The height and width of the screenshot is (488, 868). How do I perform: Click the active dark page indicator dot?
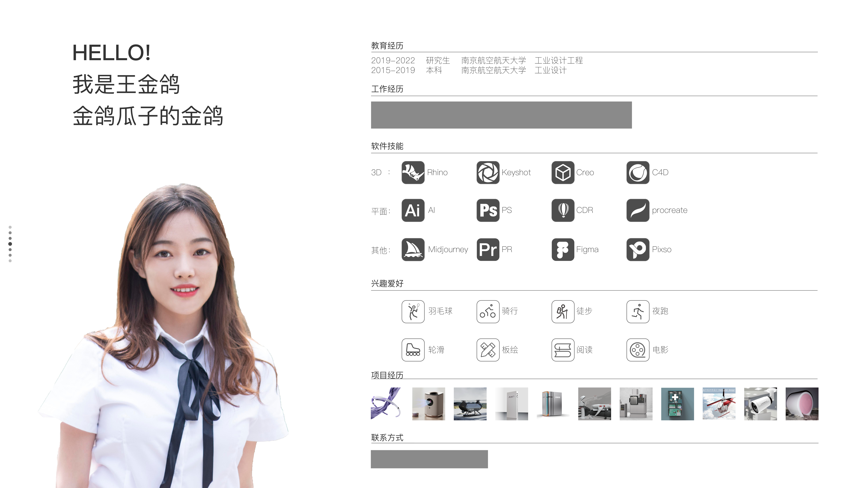[10, 244]
